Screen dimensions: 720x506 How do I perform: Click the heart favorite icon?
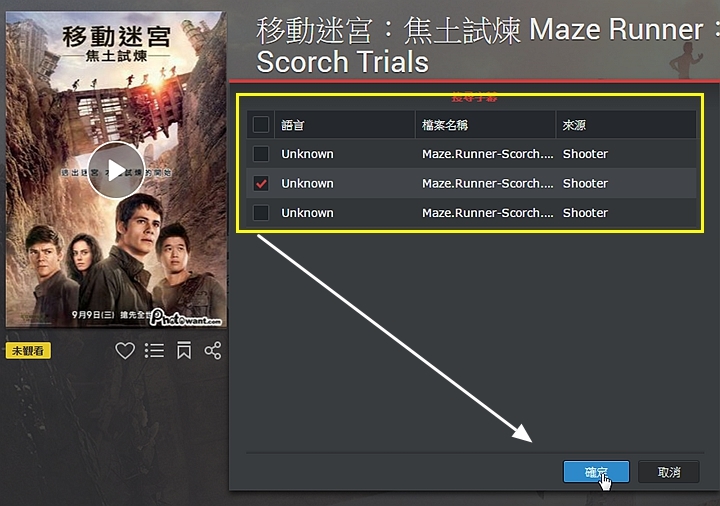click(125, 351)
